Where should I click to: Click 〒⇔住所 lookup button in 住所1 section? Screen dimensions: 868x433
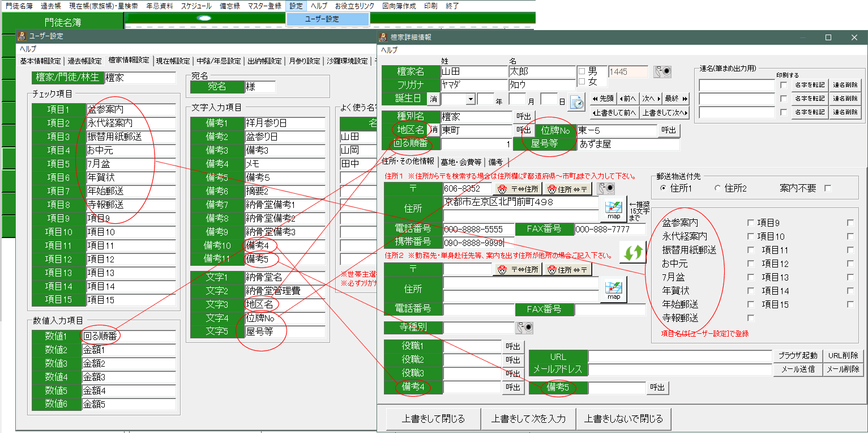tap(518, 189)
